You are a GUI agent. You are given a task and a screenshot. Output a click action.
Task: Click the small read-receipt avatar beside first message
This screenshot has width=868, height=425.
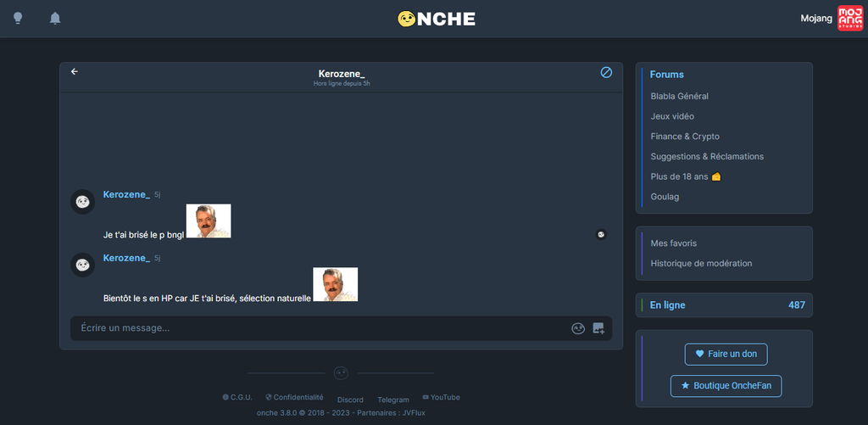point(601,234)
